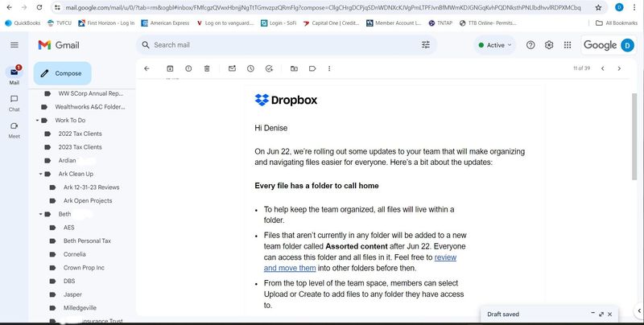
Task: Archive this email
Action: [x=170, y=68]
